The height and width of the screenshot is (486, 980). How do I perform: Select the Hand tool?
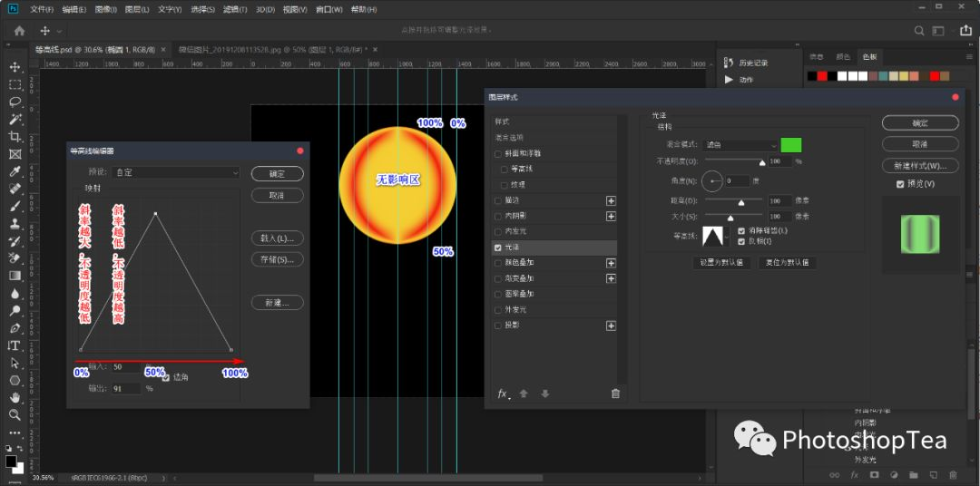click(x=15, y=396)
